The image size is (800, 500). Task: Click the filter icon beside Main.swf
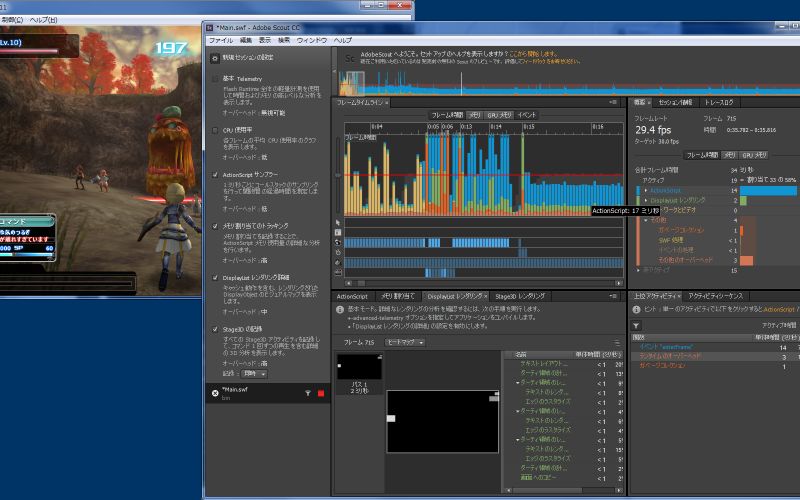[x=307, y=394]
